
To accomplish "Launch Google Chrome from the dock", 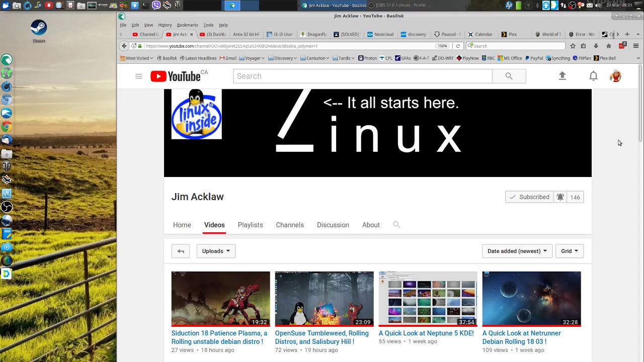I will tap(7, 127).
